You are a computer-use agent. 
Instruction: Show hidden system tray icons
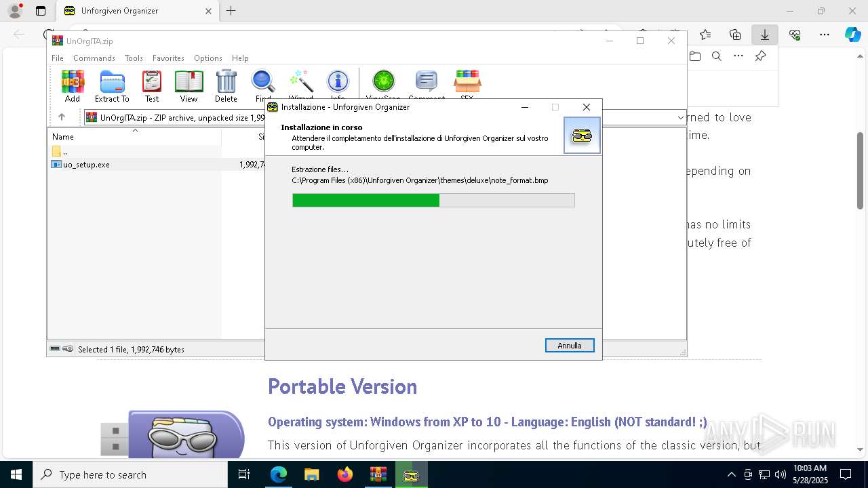pos(731,474)
